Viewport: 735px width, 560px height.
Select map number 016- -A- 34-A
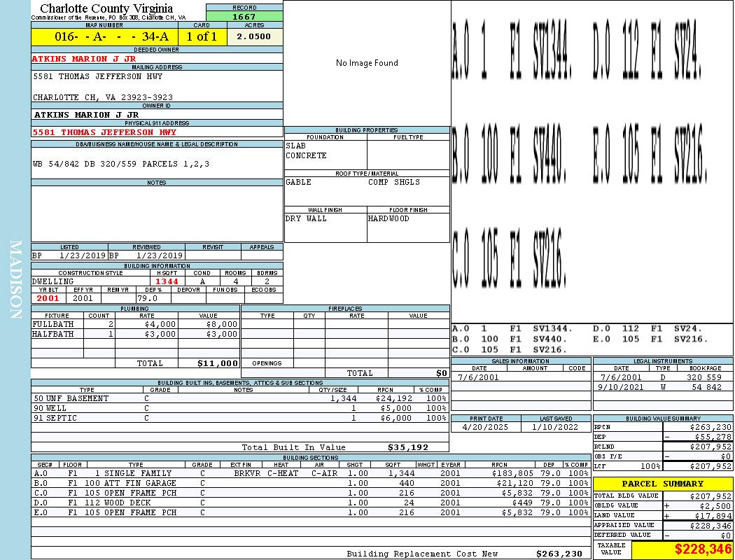point(111,36)
